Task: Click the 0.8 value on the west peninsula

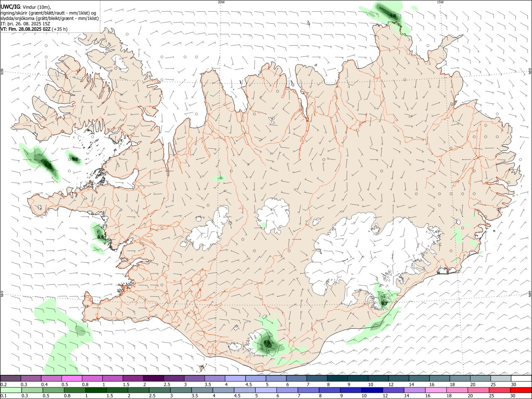Action: 101,237
